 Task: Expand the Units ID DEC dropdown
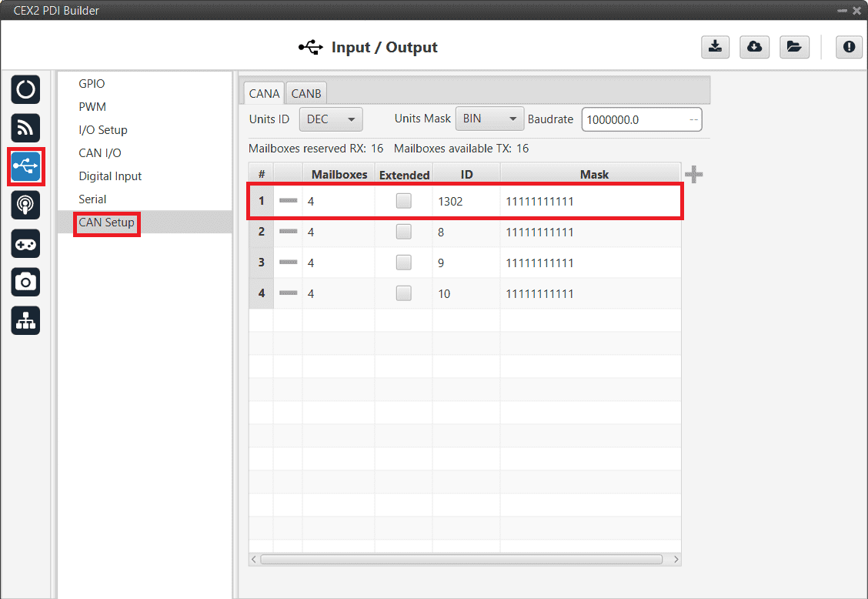330,119
